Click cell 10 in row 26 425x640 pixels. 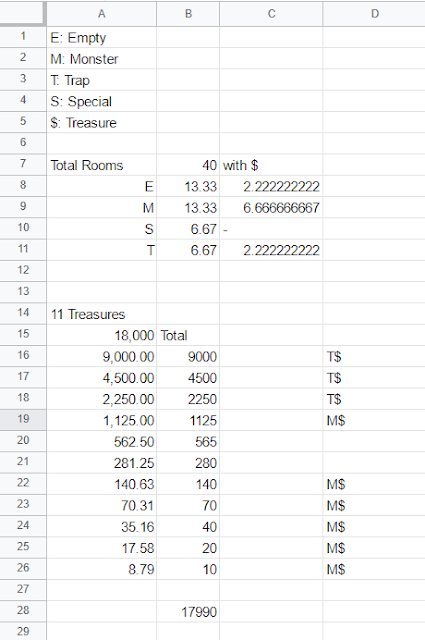pyautogui.click(x=188, y=569)
